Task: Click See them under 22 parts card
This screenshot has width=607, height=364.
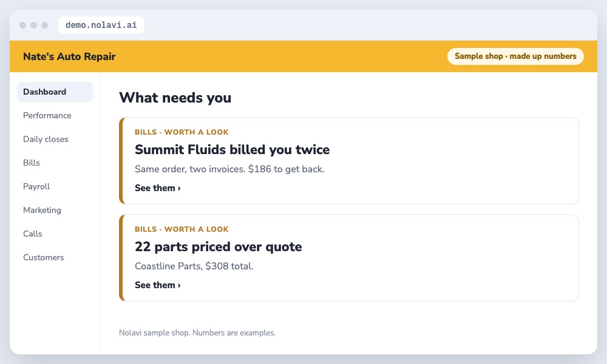Action: pos(158,285)
